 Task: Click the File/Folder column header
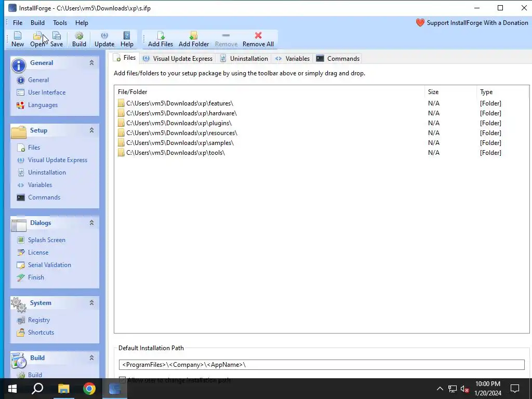(270, 92)
